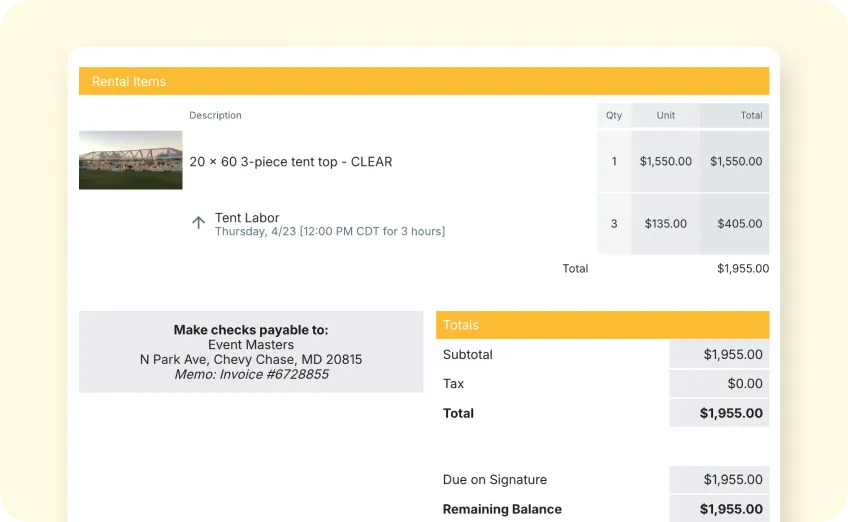Click the Description column header

[215, 115]
